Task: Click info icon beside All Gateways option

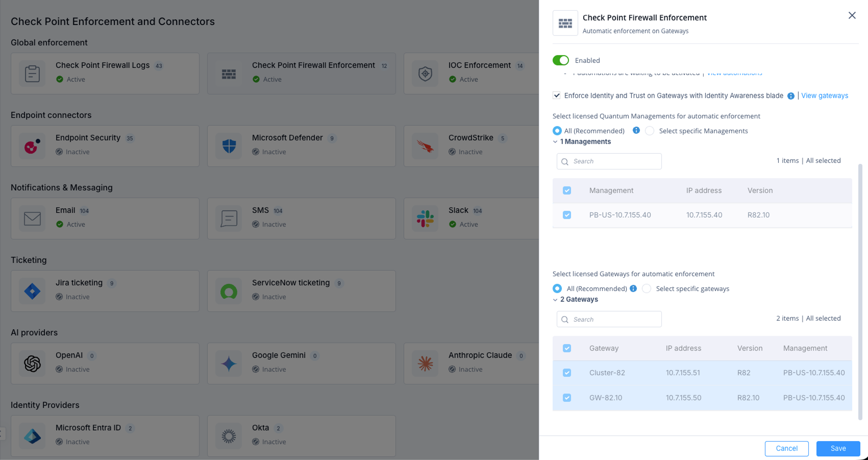Action: (x=633, y=288)
